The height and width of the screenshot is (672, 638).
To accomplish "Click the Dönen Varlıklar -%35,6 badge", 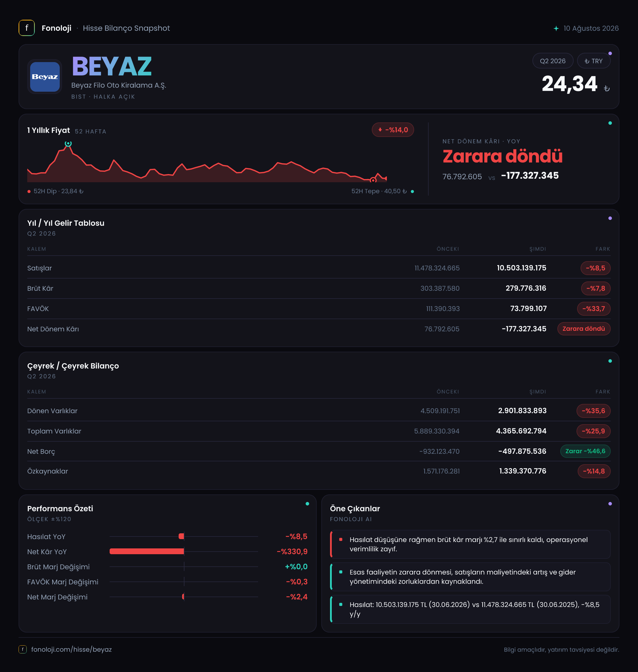I will click(593, 411).
